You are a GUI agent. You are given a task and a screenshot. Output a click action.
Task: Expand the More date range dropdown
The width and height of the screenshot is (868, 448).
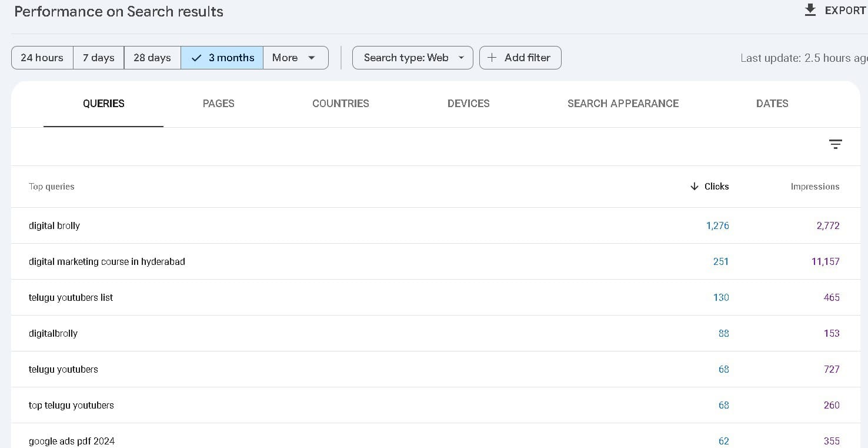point(295,58)
